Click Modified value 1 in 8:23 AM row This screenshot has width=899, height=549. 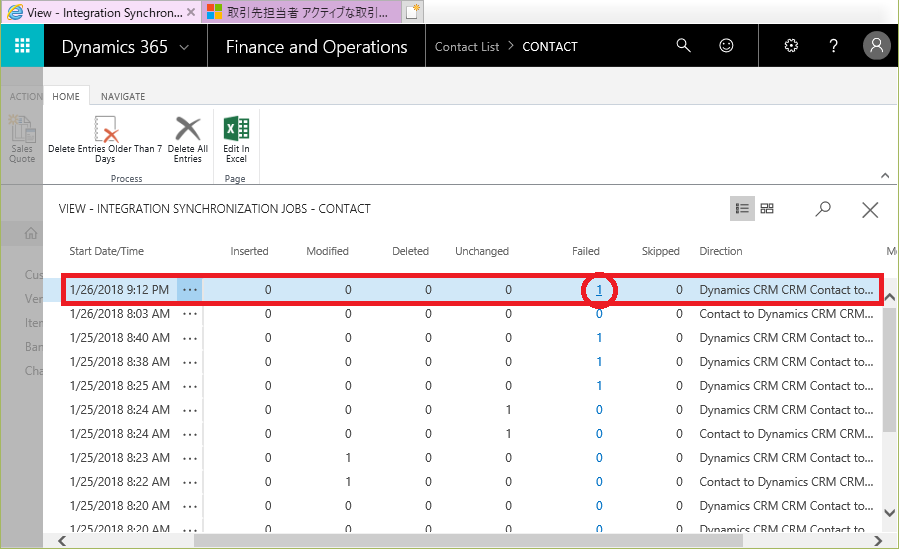click(348, 458)
